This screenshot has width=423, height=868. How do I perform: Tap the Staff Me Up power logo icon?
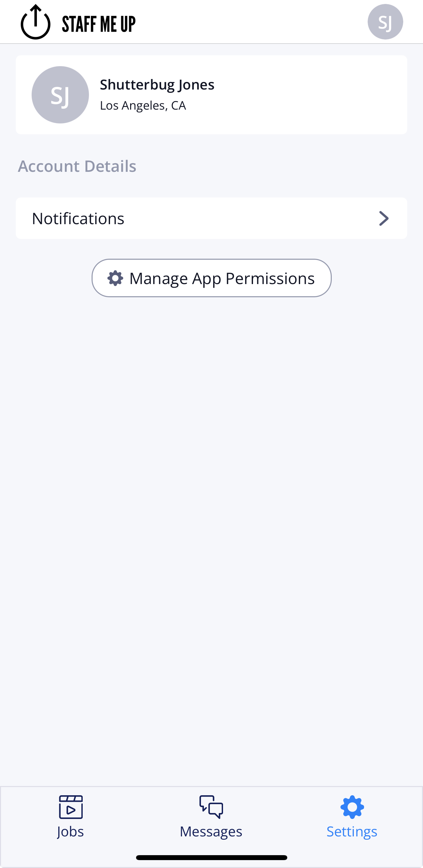pos(36,22)
